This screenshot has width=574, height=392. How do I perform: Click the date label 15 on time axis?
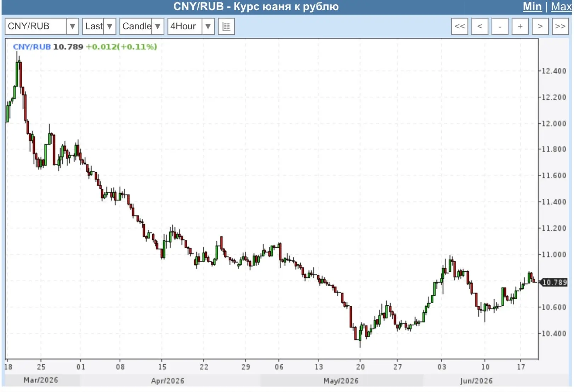(x=162, y=367)
